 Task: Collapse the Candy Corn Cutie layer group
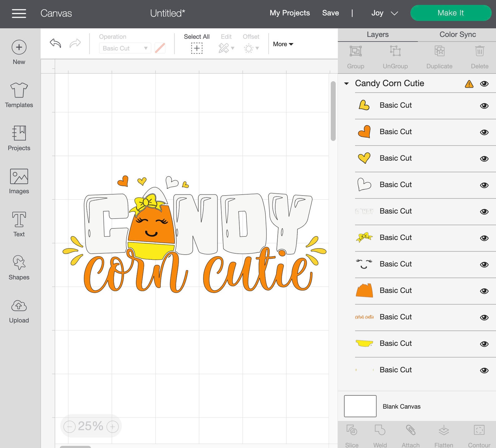(x=346, y=84)
